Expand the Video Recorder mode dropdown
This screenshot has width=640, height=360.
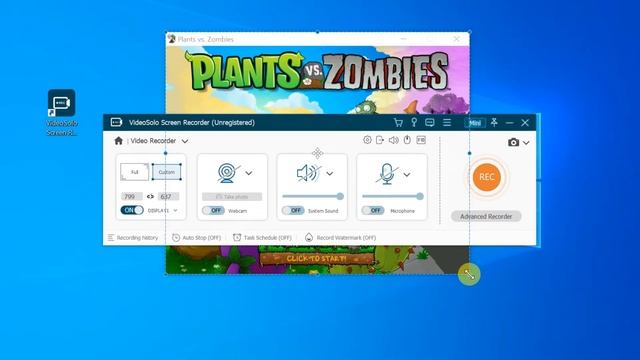click(185, 141)
